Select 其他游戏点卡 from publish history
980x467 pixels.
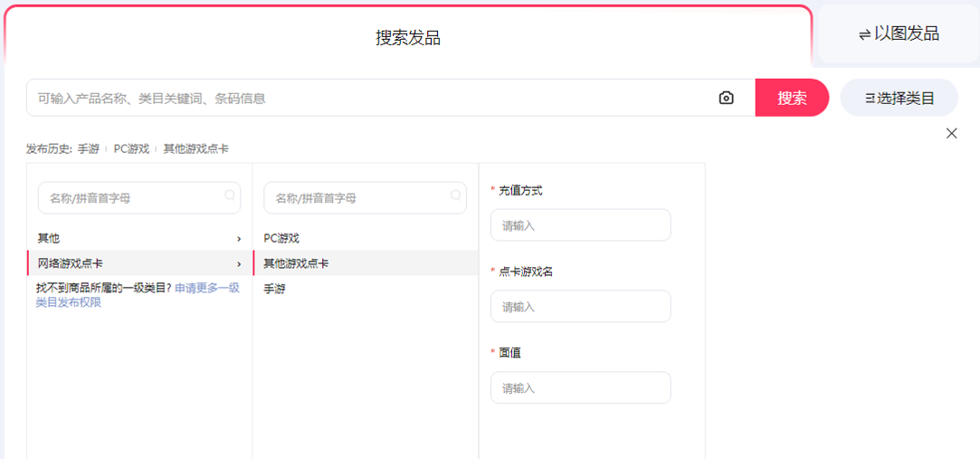[195, 148]
